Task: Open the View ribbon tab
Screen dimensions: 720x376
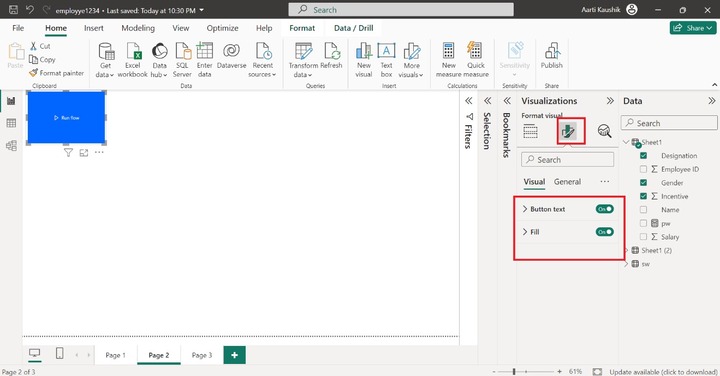Action: pyautogui.click(x=180, y=28)
